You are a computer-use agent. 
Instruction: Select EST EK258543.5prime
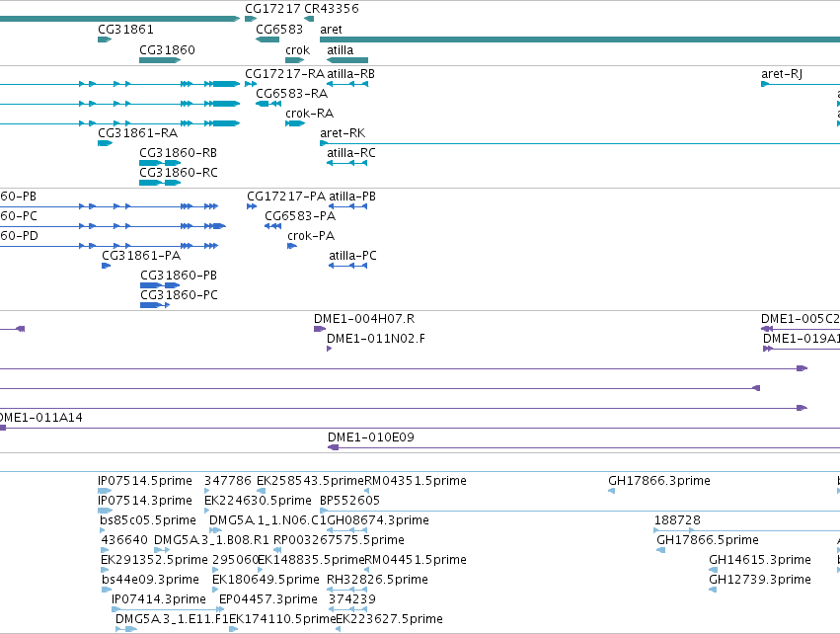point(262,491)
